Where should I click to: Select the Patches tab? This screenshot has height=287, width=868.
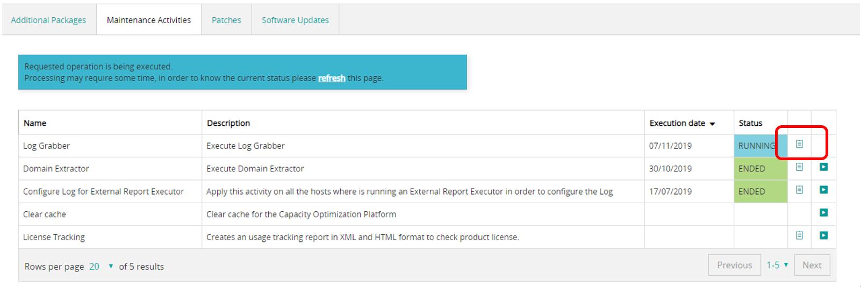[226, 20]
